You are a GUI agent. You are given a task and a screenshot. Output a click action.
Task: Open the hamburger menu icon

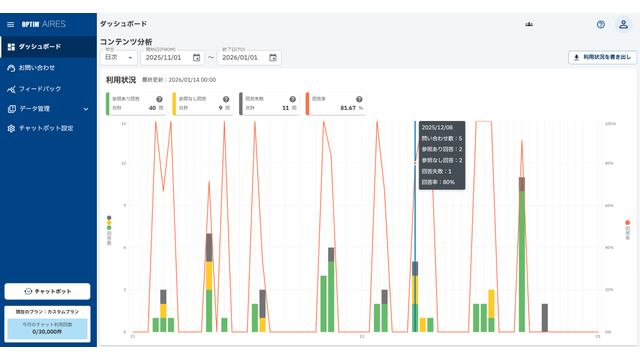[11, 24]
